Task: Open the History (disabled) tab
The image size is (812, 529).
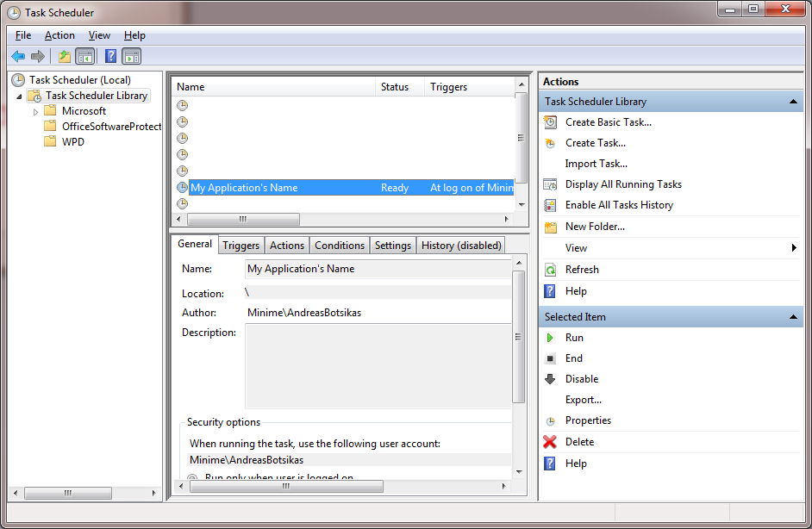Action: click(x=461, y=246)
